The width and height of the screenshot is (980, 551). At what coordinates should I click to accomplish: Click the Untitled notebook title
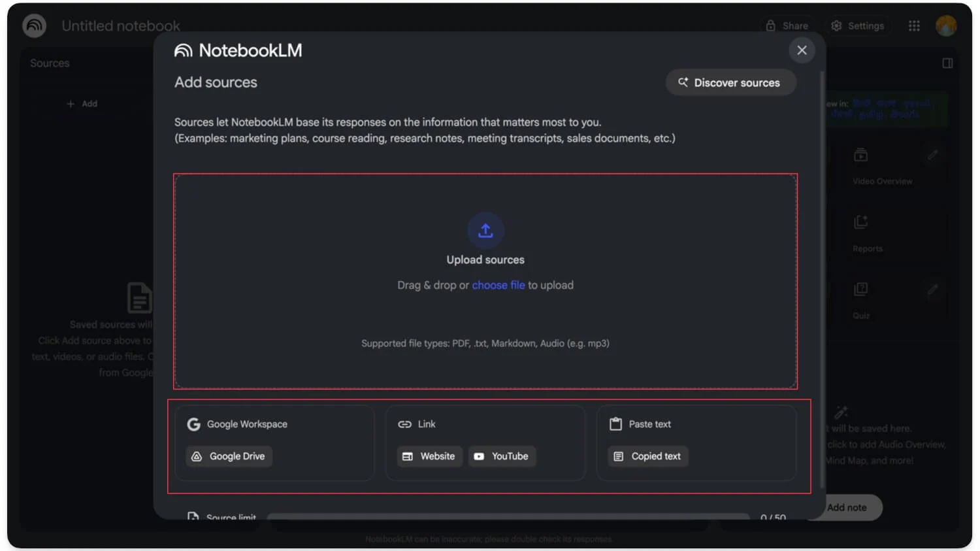click(120, 25)
